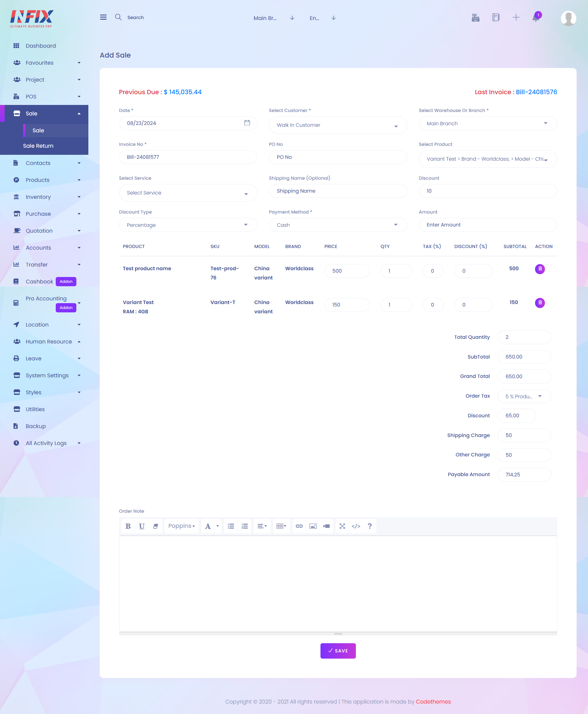Toggle bold formatting in Order Note
The width and height of the screenshot is (588, 714).
[128, 526]
